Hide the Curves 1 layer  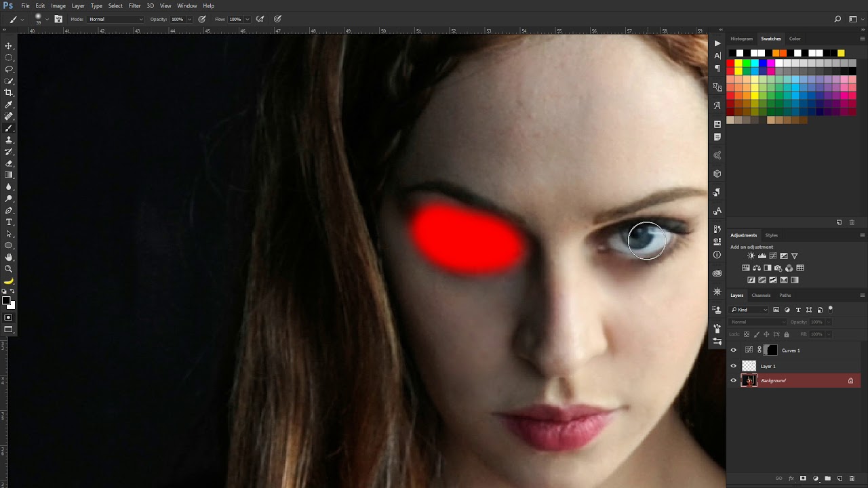(x=733, y=350)
